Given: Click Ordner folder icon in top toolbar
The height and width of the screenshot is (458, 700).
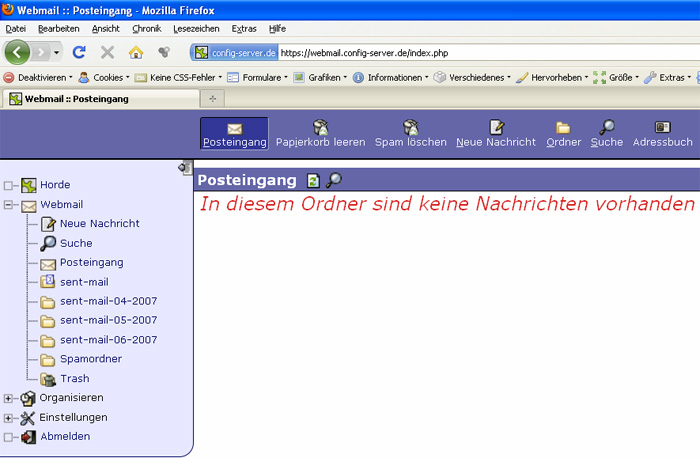Looking at the screenshot, I should [x=563, y=127].
